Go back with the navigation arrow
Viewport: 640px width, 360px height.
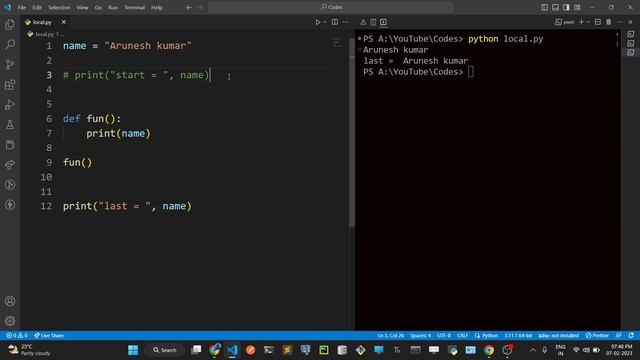point(189,7)
